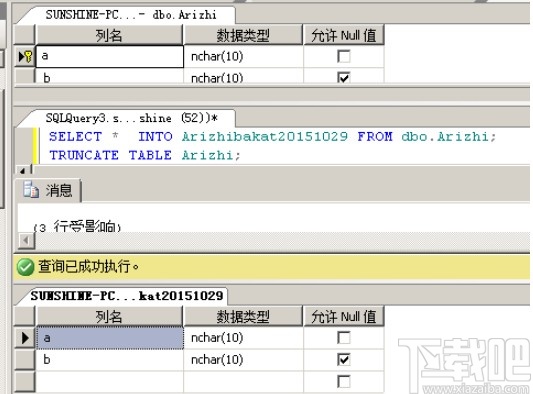The width and height of the screenshot is (533, 394).
Task: Toggle Allow Null for column a in dbo.Arizhi
Action: pyautogui.click(x=344, y=56)
